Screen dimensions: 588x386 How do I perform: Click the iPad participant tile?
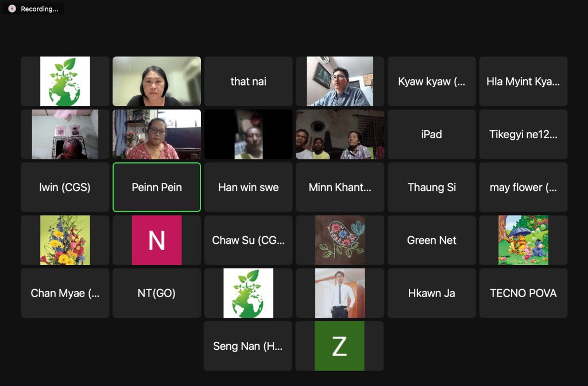pos(432,134)
